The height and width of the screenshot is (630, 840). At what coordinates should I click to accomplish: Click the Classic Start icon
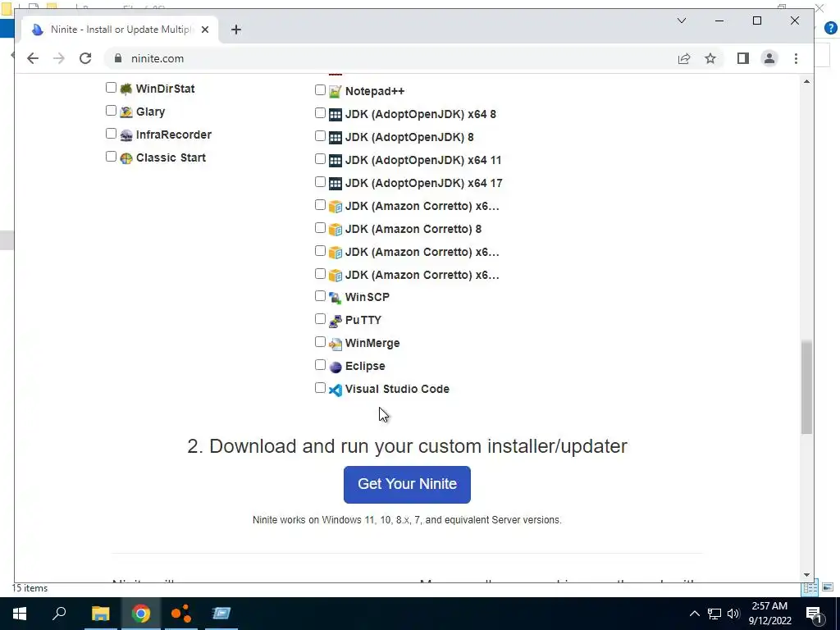pyautogui.click(x=126, y=158)
